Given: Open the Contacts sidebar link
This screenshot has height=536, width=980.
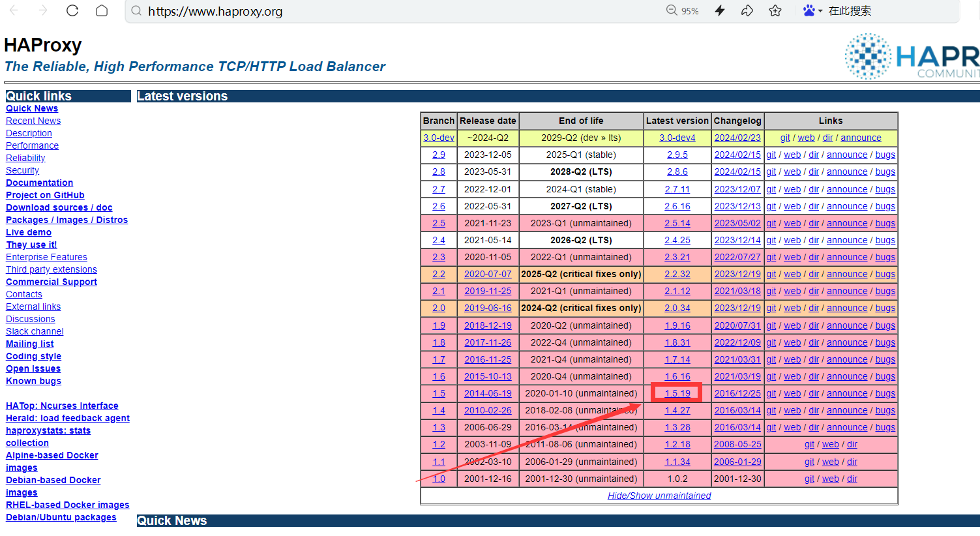Looking at the screenshot, I should [x=24, y=294].
